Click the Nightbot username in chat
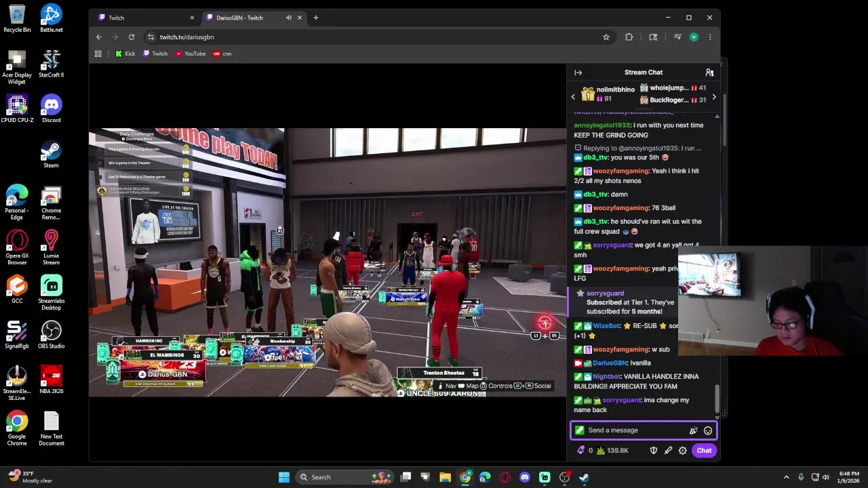868x488 pixels. coord(607,376)
